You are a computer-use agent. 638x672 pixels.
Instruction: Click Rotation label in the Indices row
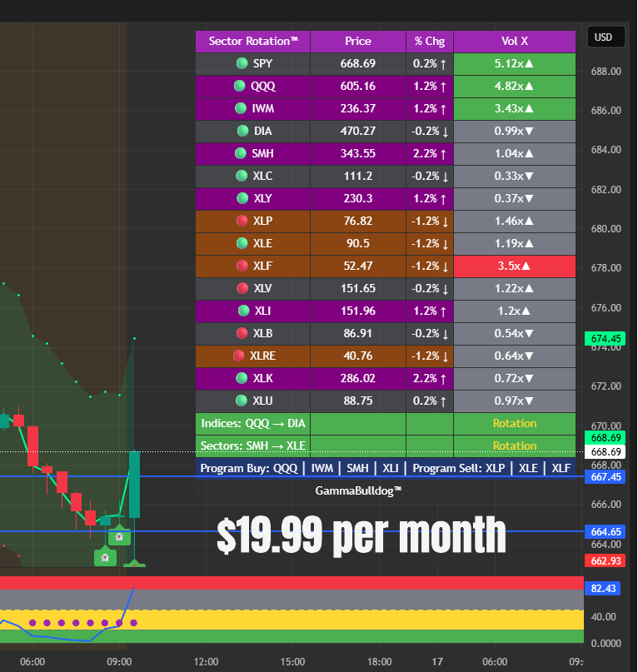point(515,423)
